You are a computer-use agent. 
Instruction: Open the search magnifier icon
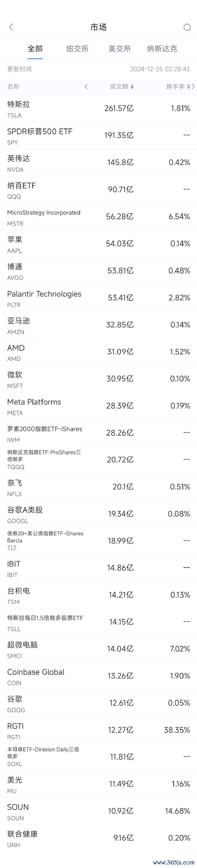(187, 27)
